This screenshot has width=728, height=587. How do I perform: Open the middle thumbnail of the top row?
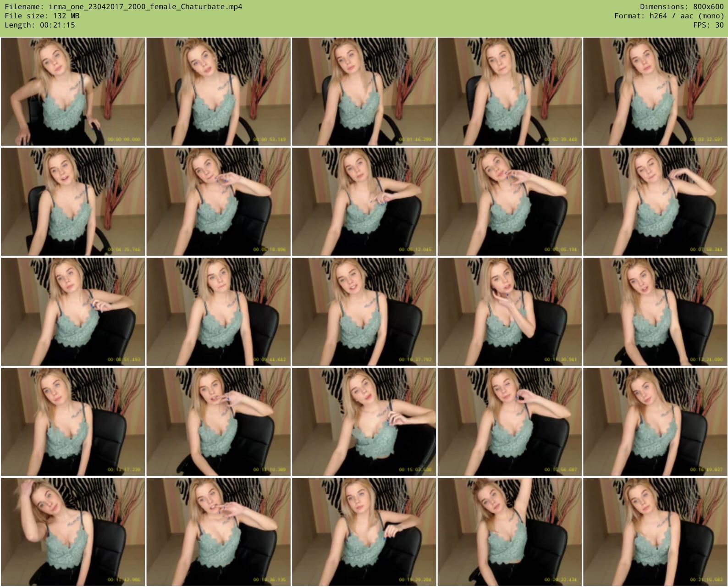[x=364, y=92]
